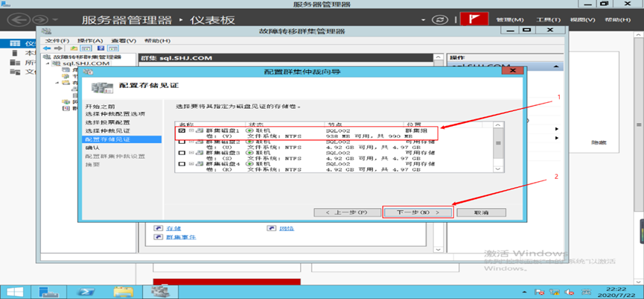This screenshot has width=644, height=299.
Task: Click the 状态 column header
Action: tap(284, 125)
